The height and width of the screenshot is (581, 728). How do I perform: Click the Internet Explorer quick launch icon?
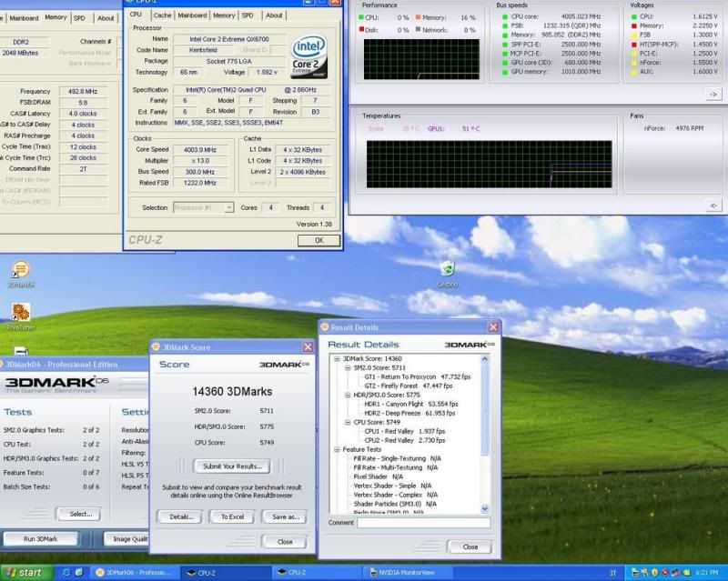pyautogui.click(x=66, y=573)
